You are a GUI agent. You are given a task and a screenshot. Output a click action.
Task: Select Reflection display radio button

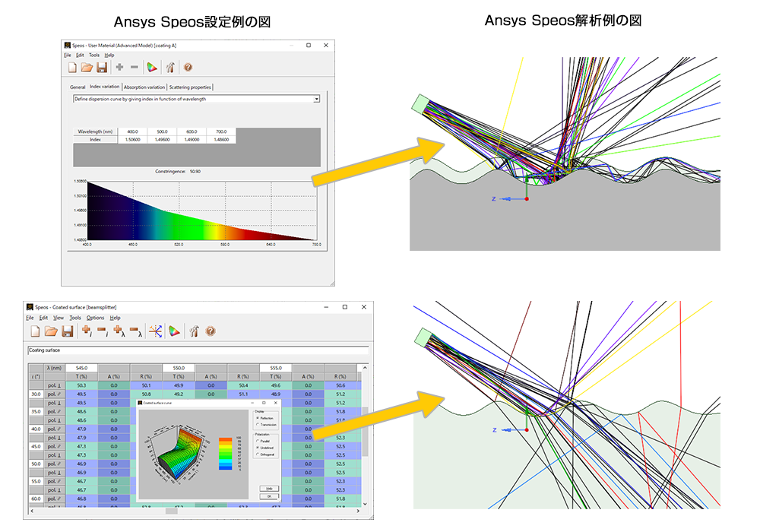(x=258, y=418)
